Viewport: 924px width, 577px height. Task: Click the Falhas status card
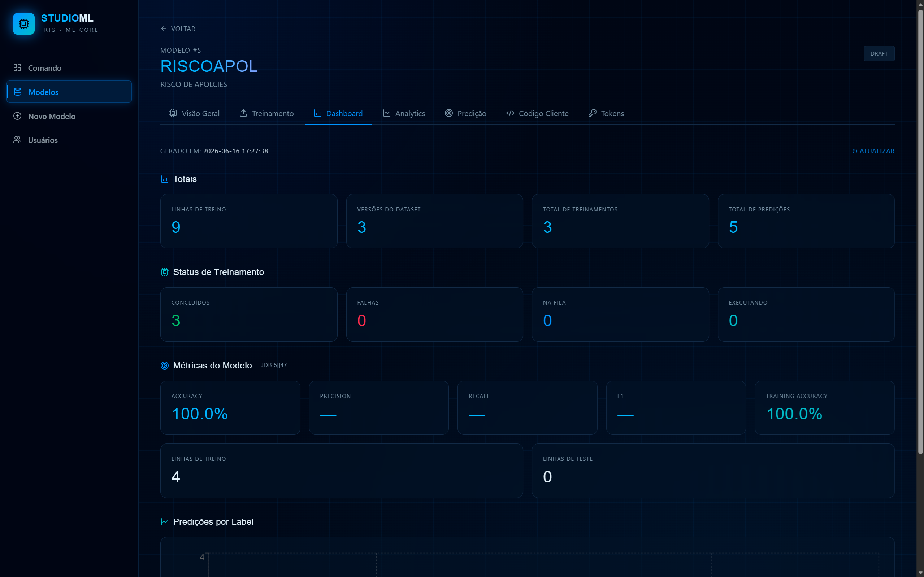pos(434,314)
